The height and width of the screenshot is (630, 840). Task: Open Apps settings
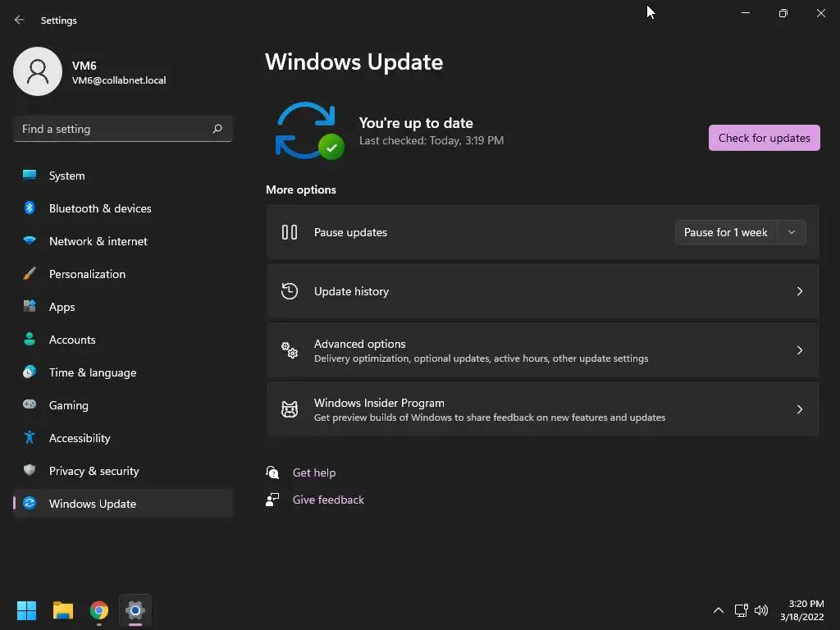123,307
